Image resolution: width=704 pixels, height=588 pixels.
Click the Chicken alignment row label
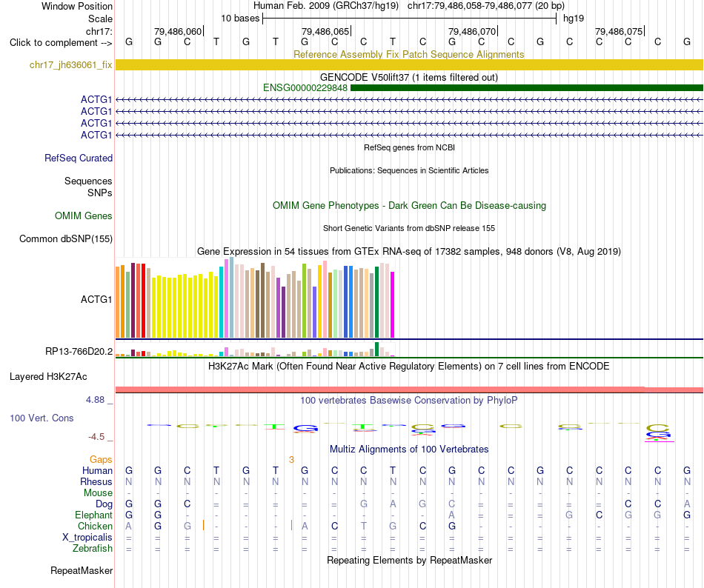[95, 526]
